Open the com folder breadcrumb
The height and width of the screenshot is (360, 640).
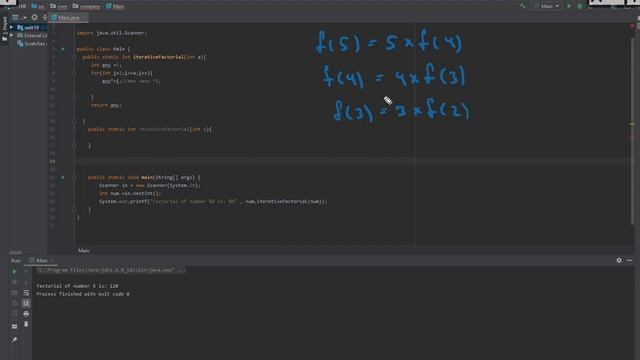[x=59, y=6]
